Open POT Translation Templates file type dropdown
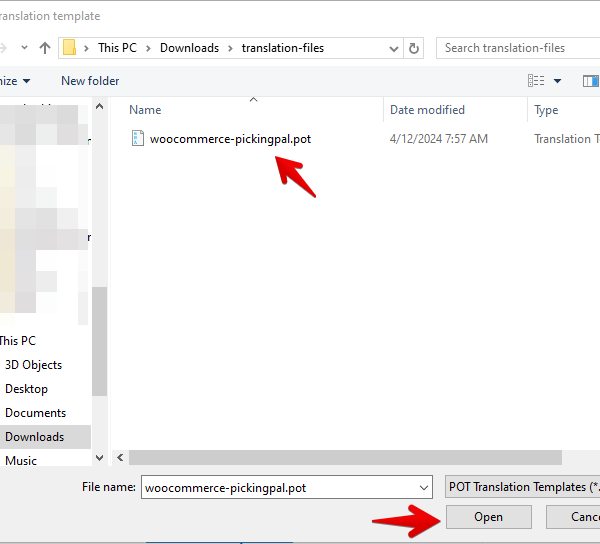 click(521, 487)
